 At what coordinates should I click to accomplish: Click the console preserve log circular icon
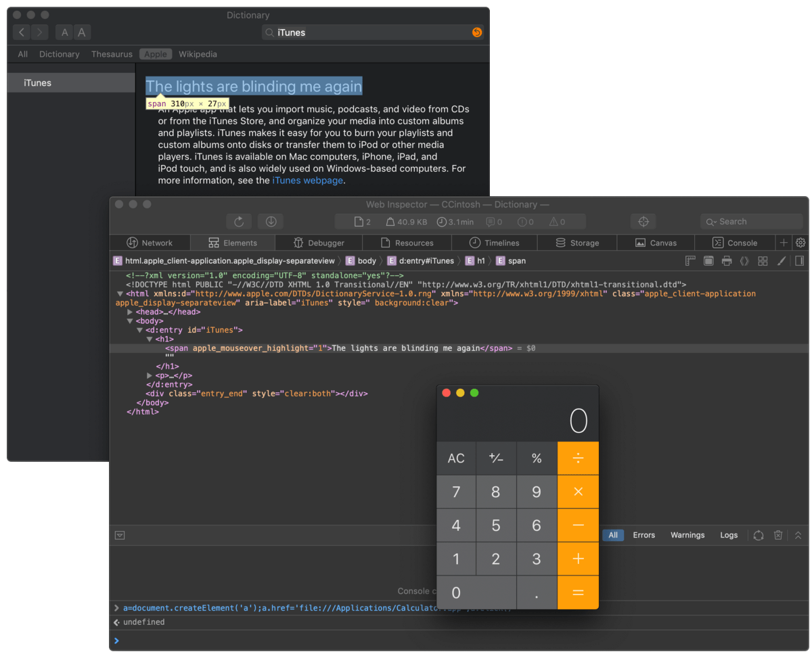759,535
